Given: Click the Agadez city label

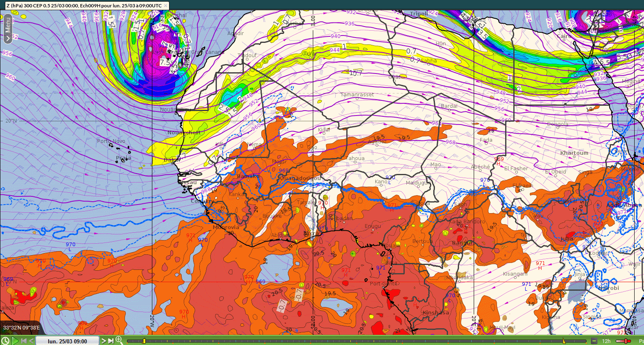Looking at the screenshot, I should 377,141.
